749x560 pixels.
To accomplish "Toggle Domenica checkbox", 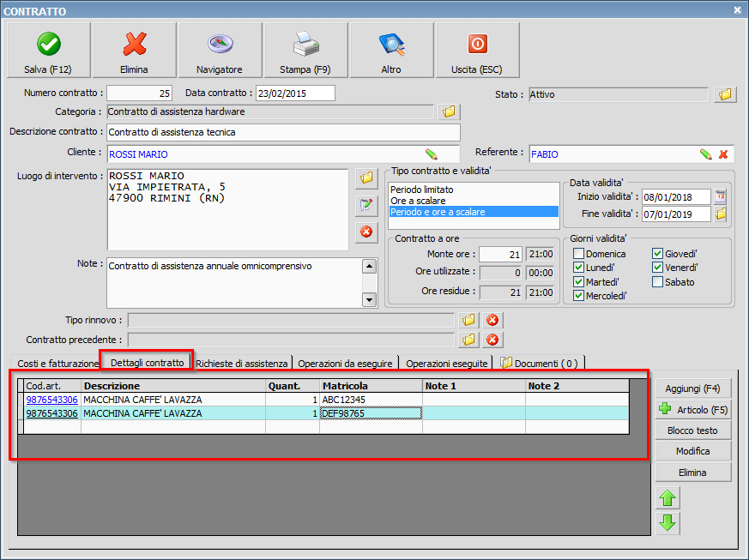I will coord(578,254).
